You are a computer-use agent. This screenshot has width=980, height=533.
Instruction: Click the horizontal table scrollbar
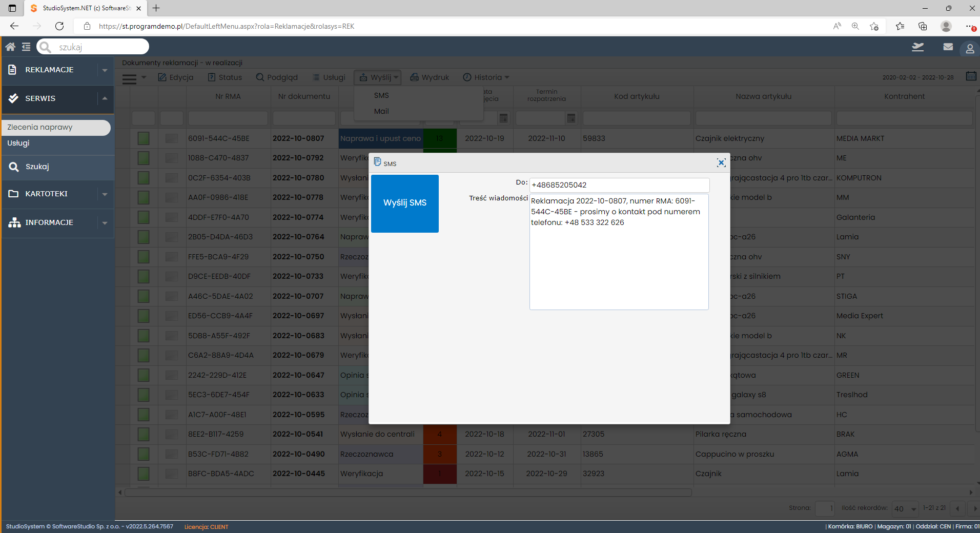coord(408,493)
